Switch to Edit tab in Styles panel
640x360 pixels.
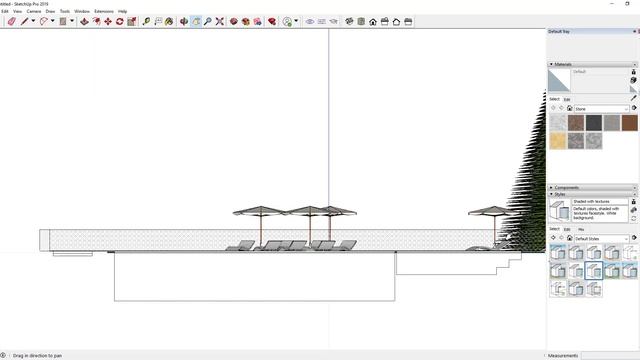(x=567, y=229)
